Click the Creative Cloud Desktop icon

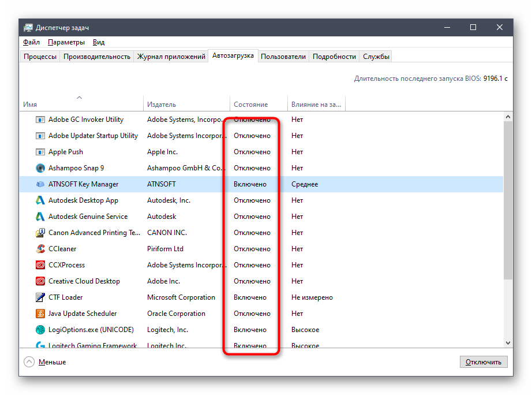(x=40, y=281)
